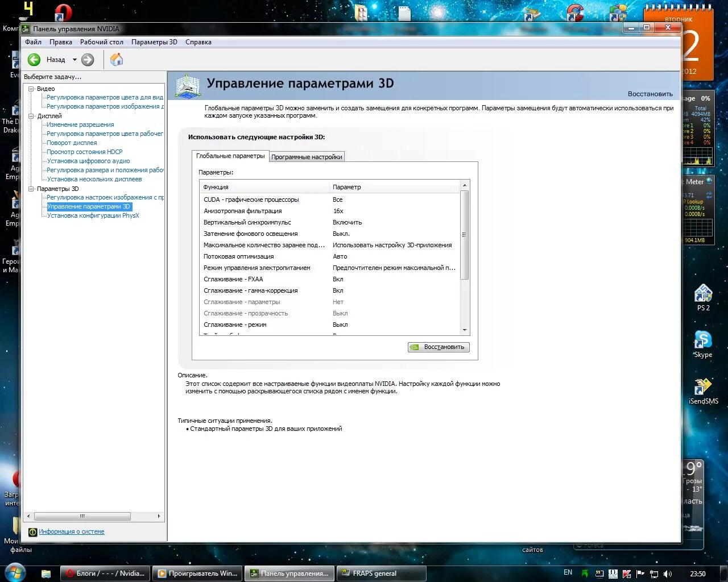Viewport: 728px width, 582px height.
Task: Select the Глобальные параметры tab
Action: click(230, 156)
